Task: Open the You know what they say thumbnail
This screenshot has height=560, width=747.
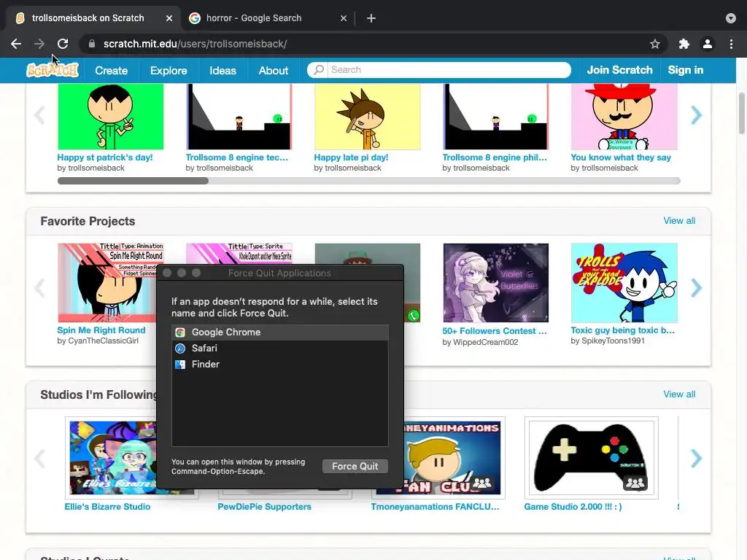Action: (624, 117)
